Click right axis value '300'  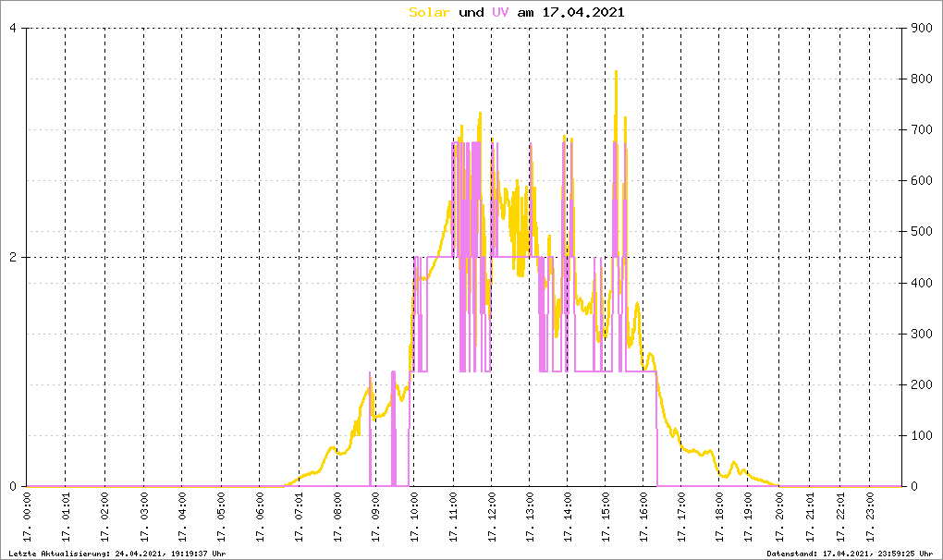coord(922,334)
